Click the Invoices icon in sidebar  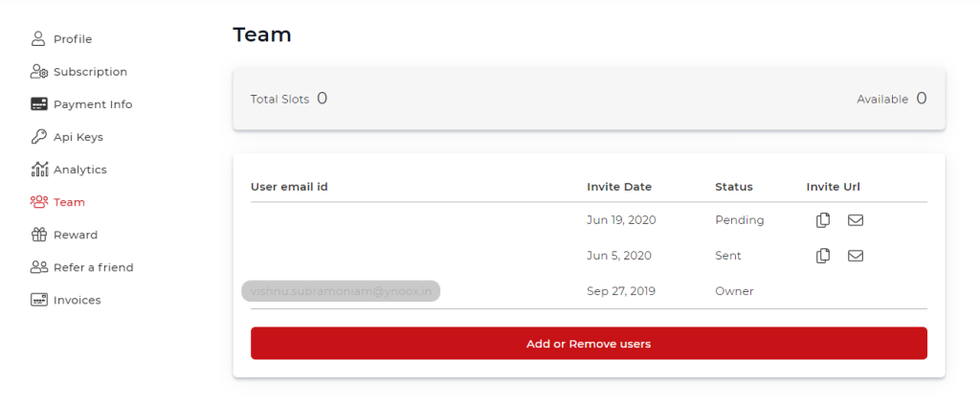pyautogui.click(x=38, y=300)
